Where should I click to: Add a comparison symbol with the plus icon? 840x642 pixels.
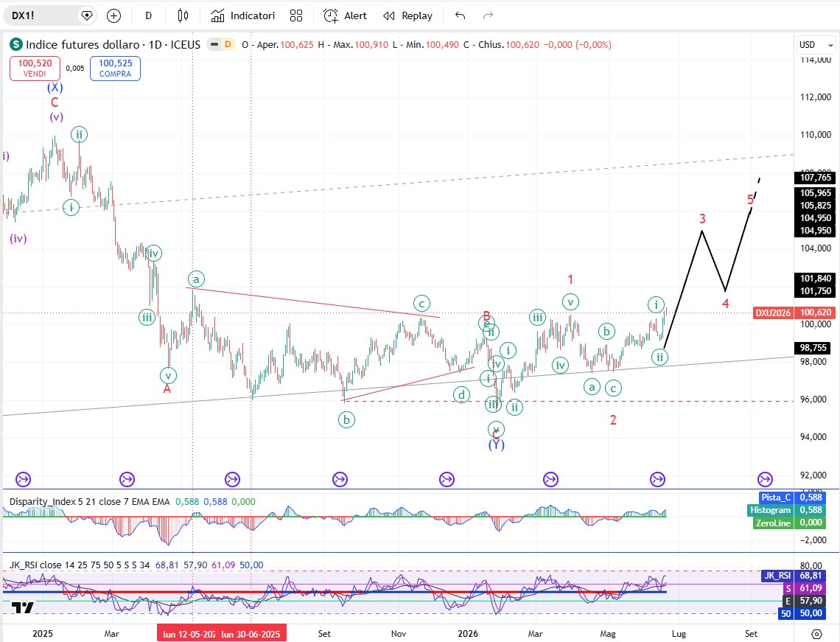[x=113, y=16]
